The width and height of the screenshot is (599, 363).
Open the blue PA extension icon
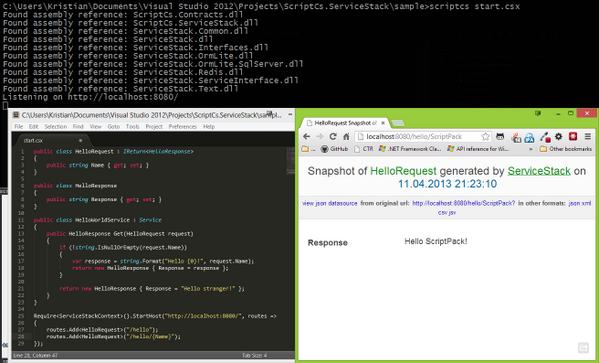click(x=529, y=137)
